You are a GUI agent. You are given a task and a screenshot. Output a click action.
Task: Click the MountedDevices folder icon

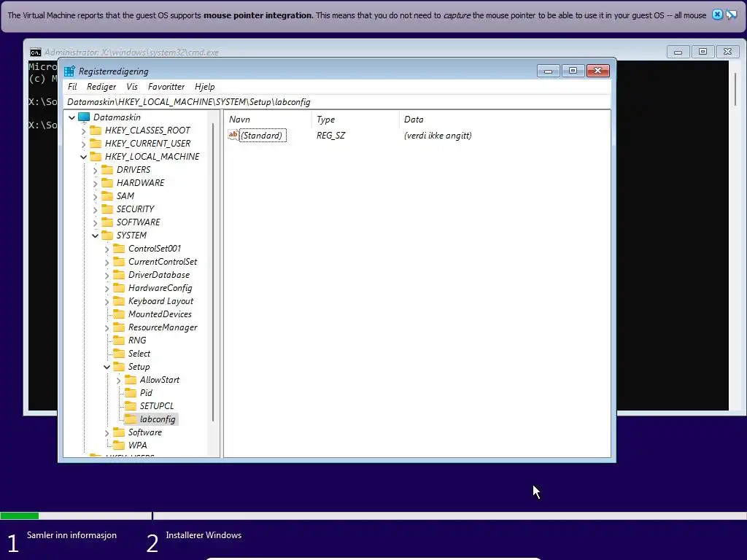point(119,314)
